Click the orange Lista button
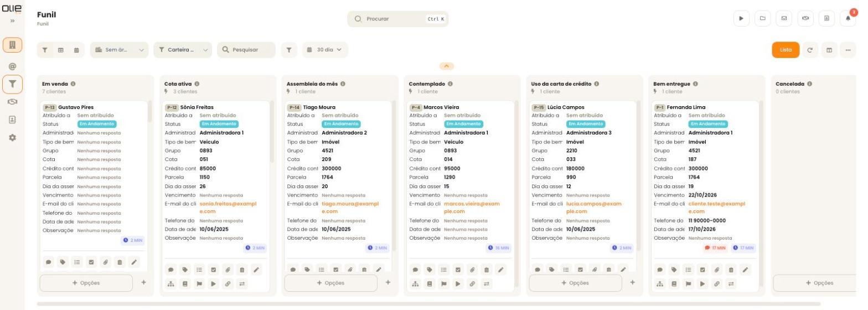 click(x=786, y=50)
